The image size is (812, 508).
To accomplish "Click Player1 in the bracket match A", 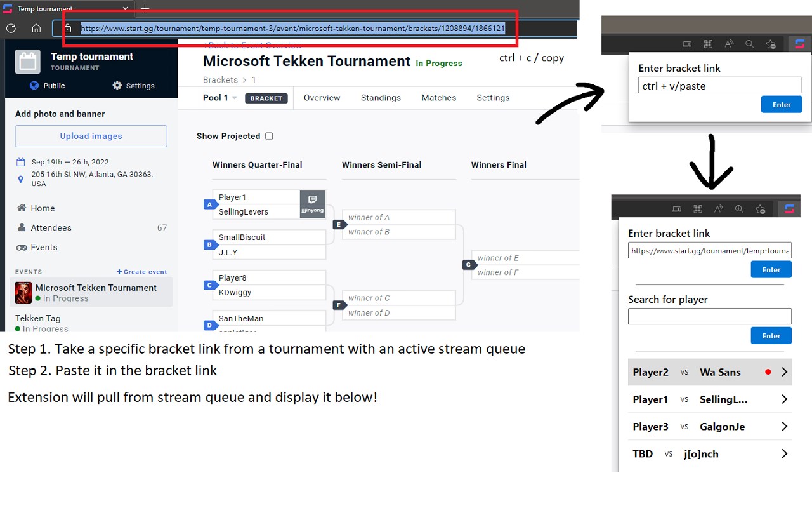I will click(x=233, y=197).
